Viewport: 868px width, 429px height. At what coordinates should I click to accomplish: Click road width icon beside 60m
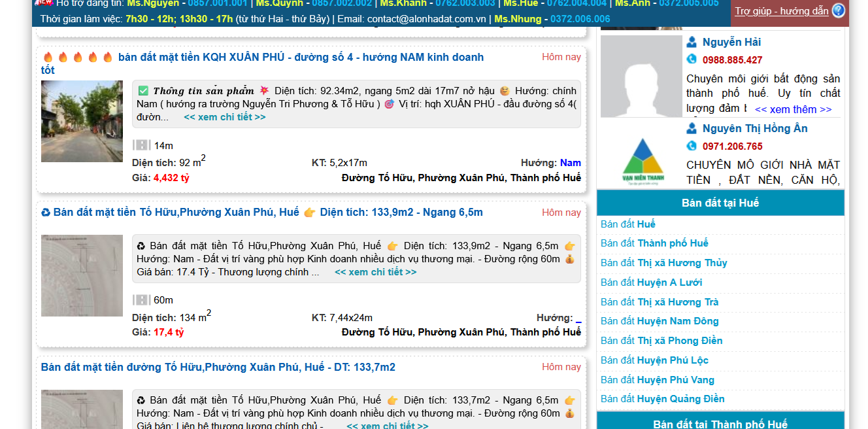point(141,300)
